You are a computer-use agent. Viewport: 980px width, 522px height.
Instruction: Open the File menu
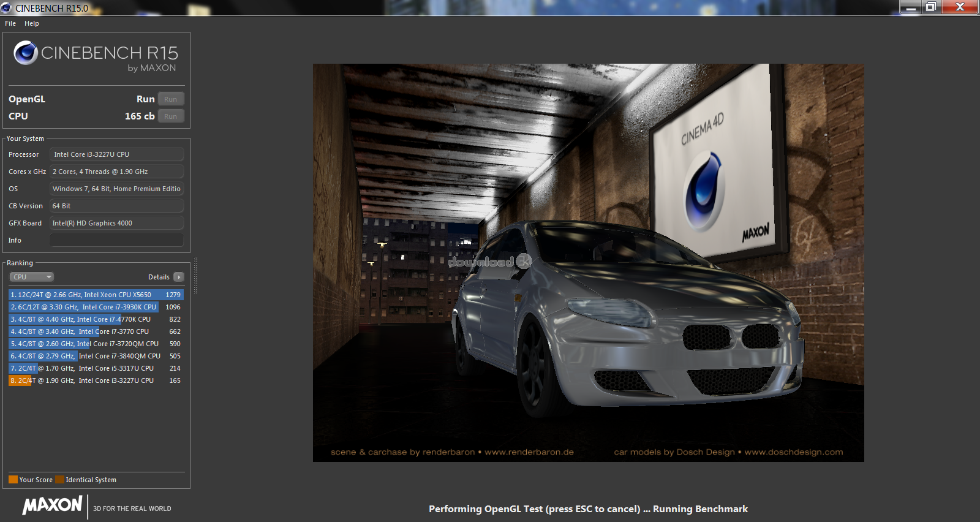coord(10,23)
